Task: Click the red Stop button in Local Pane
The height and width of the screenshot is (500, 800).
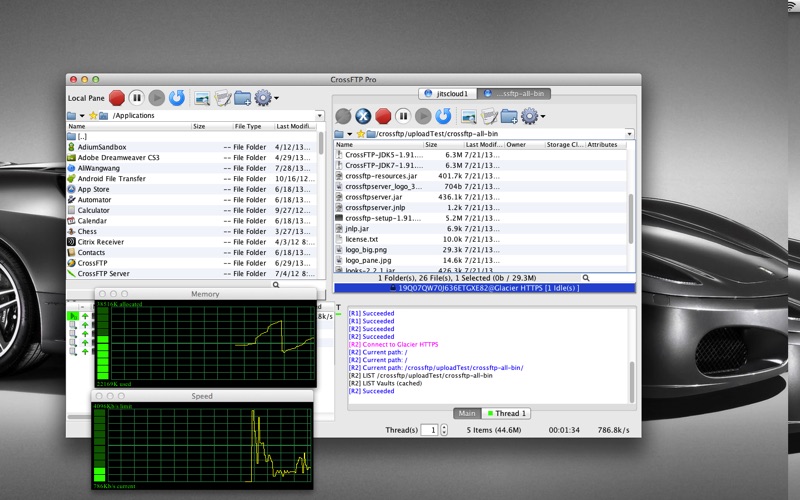Action: coord(117,98)
